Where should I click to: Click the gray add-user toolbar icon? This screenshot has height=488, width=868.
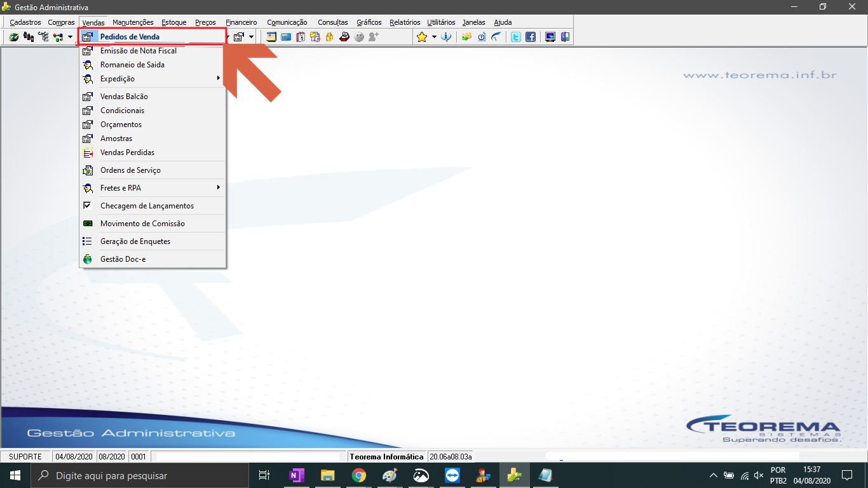(x=374, y=37)
